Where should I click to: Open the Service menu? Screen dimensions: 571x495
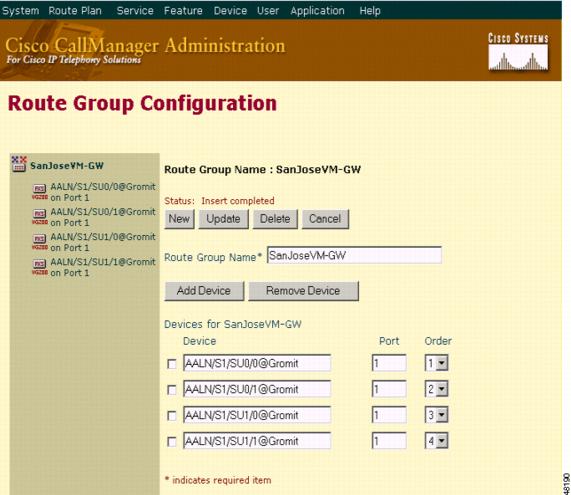click(x=135, y=11)
